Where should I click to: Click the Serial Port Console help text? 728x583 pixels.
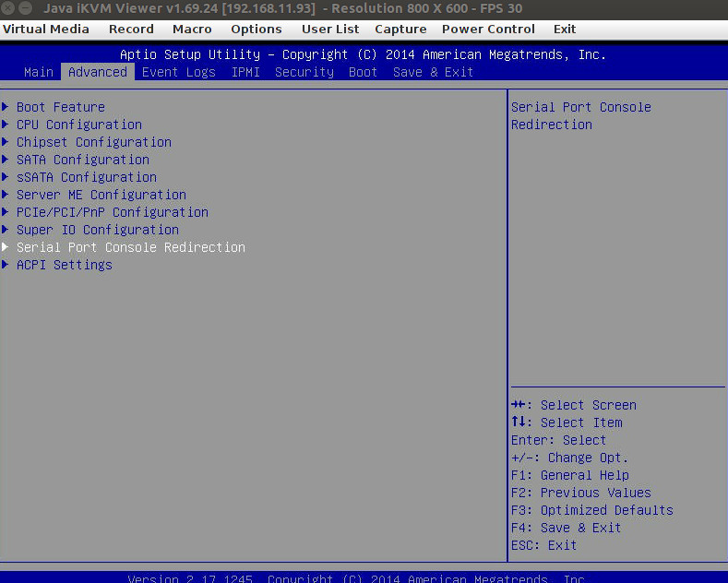point(580,116)
